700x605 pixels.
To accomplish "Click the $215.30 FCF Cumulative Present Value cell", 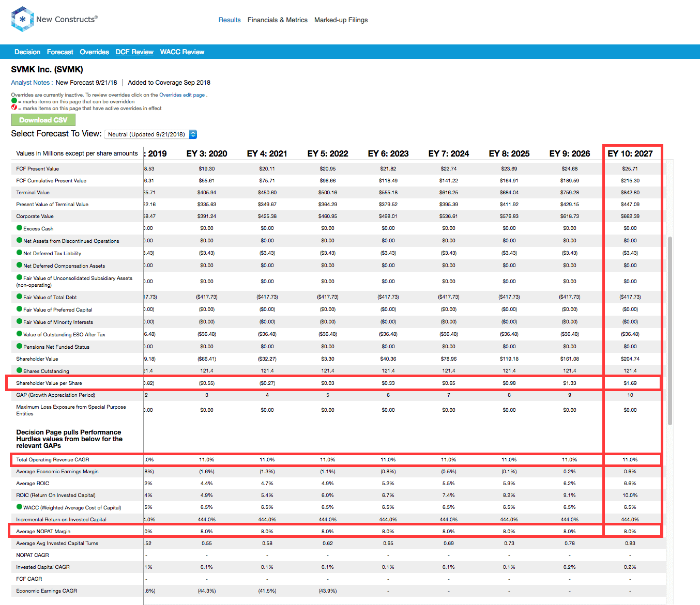I will [x=630, y=181].
